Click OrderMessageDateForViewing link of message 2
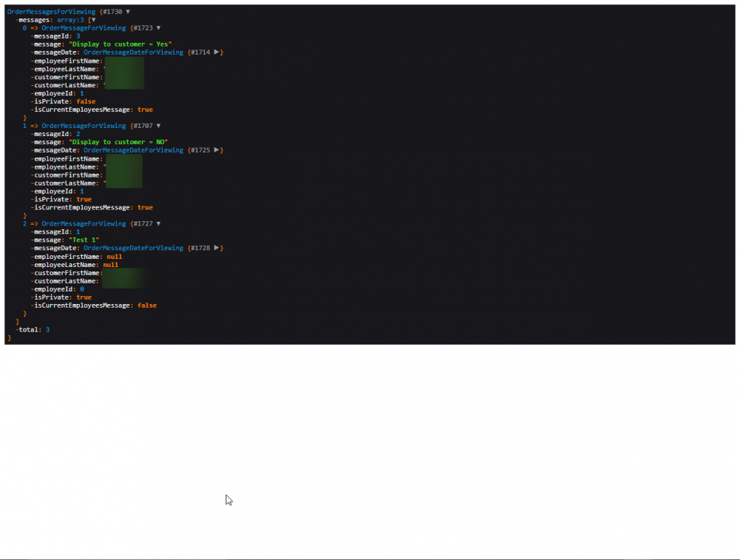 point(133,150)
